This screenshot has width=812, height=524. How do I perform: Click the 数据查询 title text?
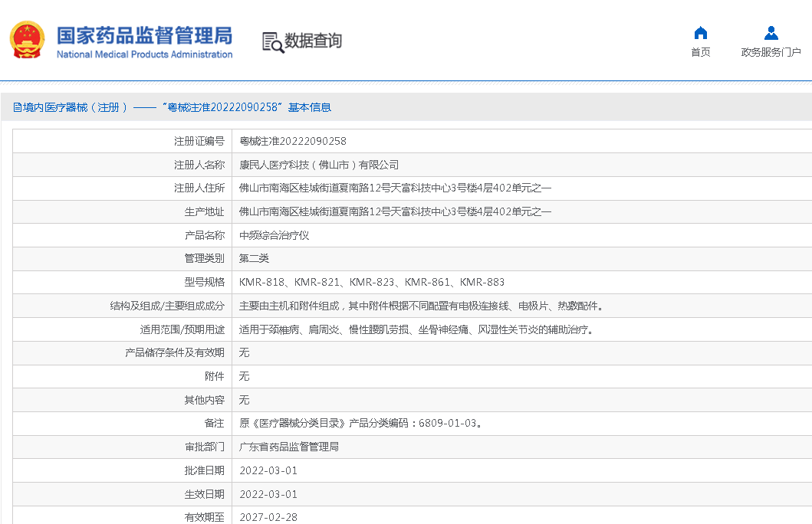coord(313,41)
